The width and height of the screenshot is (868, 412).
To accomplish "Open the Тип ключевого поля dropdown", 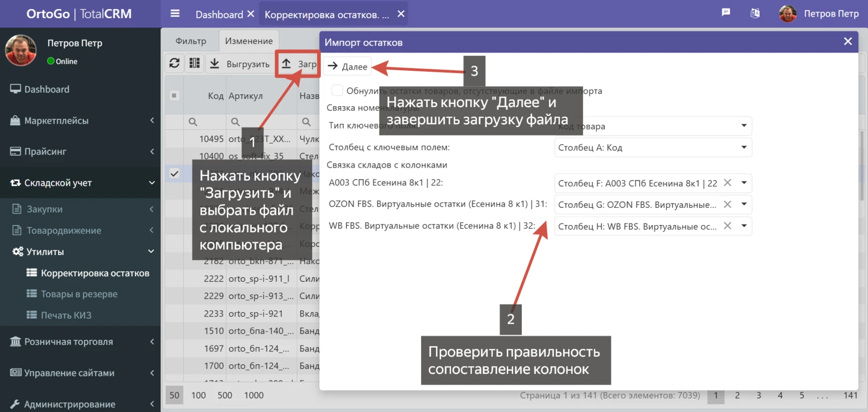I will click(744, 126).
